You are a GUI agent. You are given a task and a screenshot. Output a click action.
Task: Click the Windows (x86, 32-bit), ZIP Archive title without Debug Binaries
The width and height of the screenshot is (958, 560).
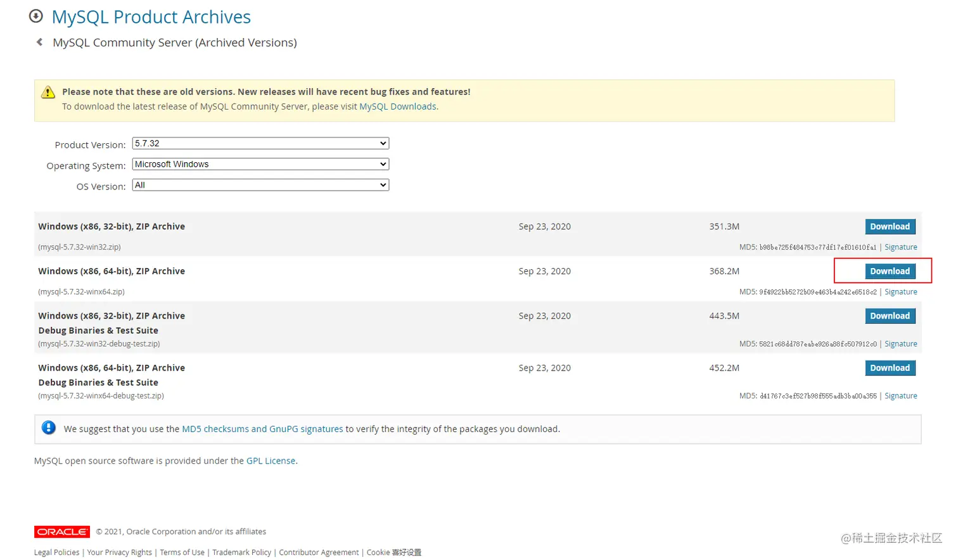point(112,226)
